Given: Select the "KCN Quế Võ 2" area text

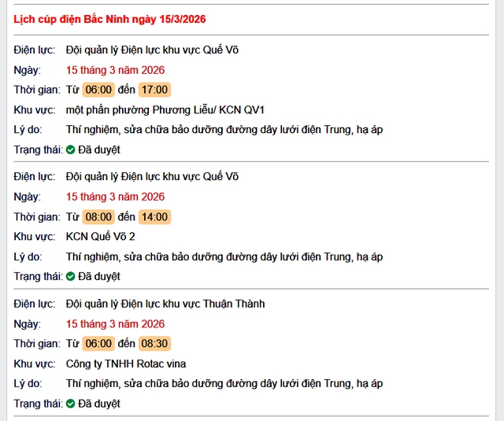Looking at the screenshot, I should click(101, 236).
